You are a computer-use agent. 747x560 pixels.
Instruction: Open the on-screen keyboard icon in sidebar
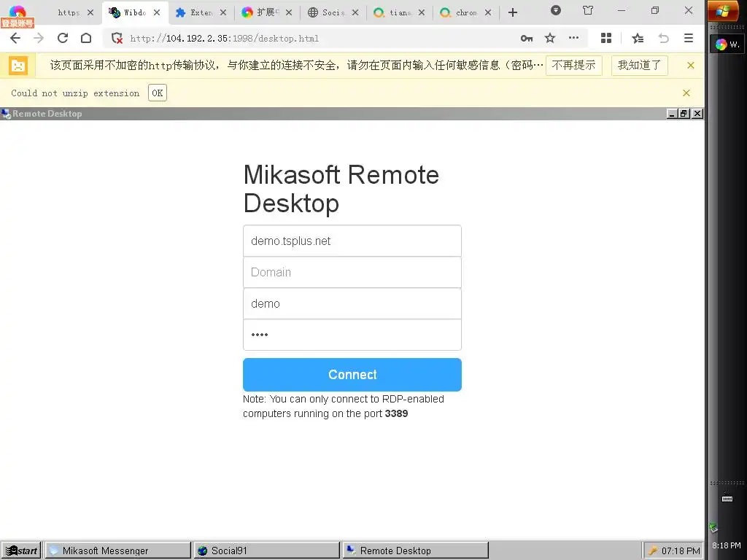(727, 499)
